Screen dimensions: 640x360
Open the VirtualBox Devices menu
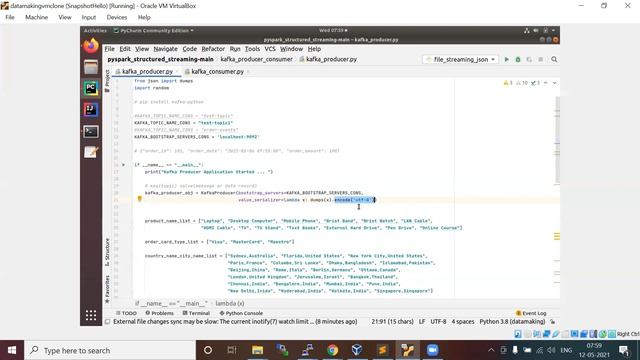[117, 17]
